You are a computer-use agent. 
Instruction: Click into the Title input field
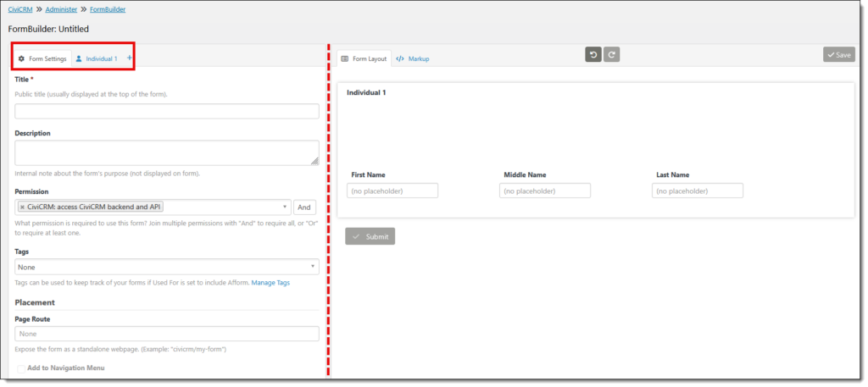pyautogui.click(x=167, y=111)
